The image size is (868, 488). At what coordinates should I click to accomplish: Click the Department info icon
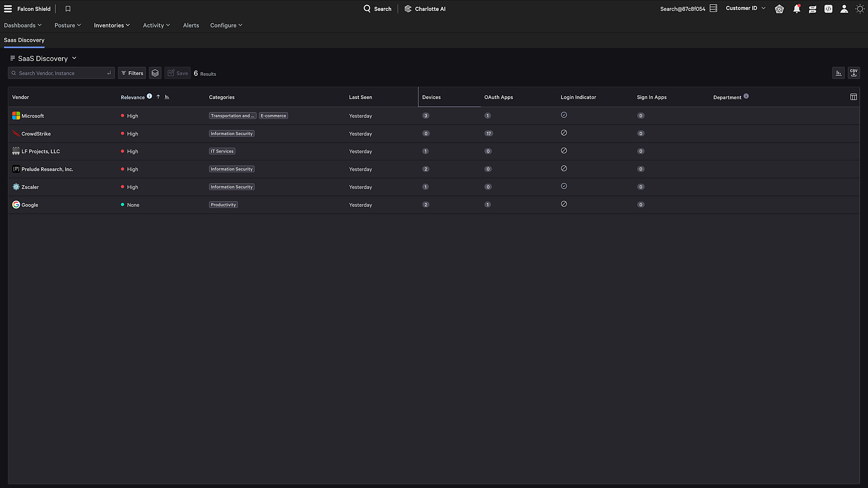pos(746,96)
